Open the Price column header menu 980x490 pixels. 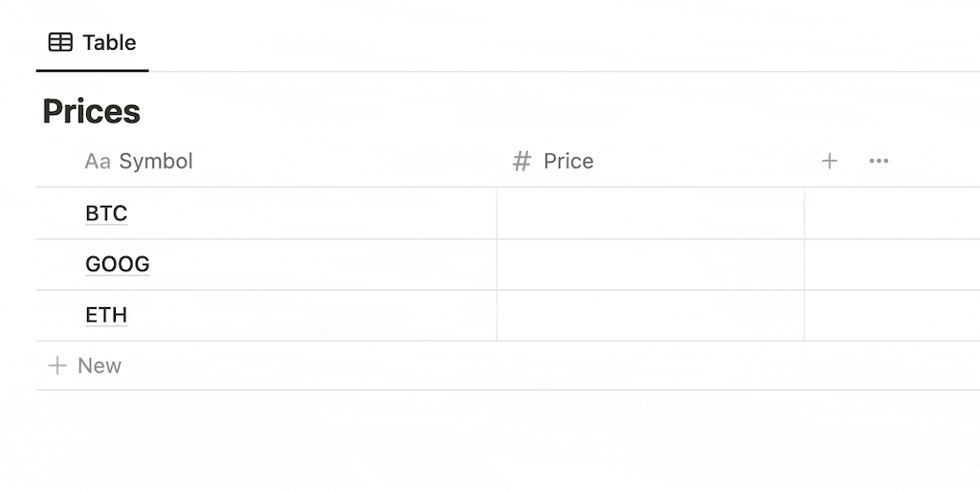click(568, 161)
